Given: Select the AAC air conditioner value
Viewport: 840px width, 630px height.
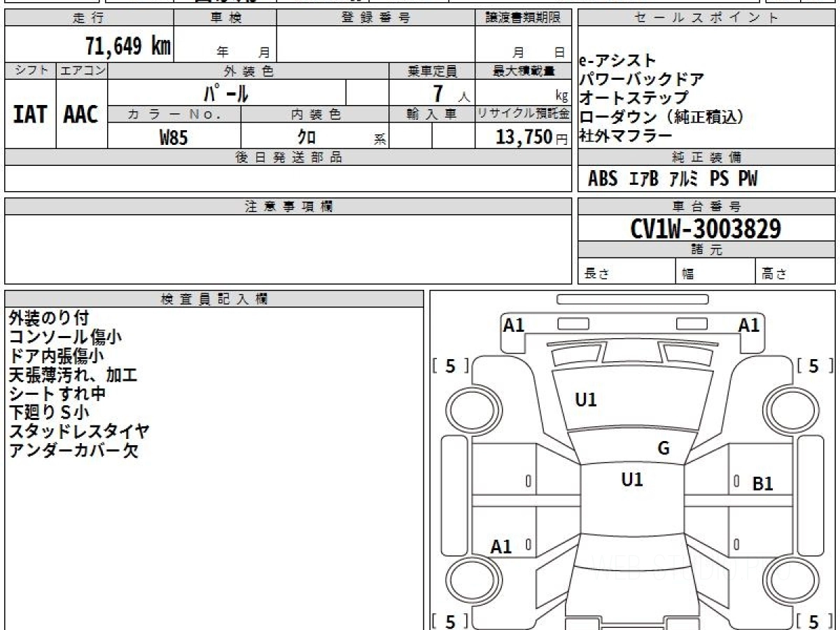Looking at the screenshot, I should (81, 114).
